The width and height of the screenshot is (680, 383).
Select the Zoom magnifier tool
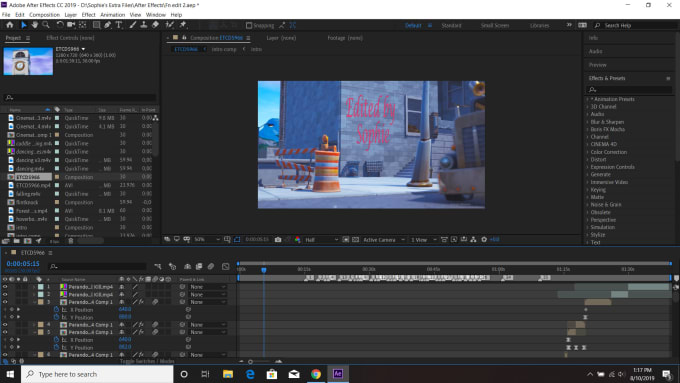pyautogui.click(x=46, y=25)
